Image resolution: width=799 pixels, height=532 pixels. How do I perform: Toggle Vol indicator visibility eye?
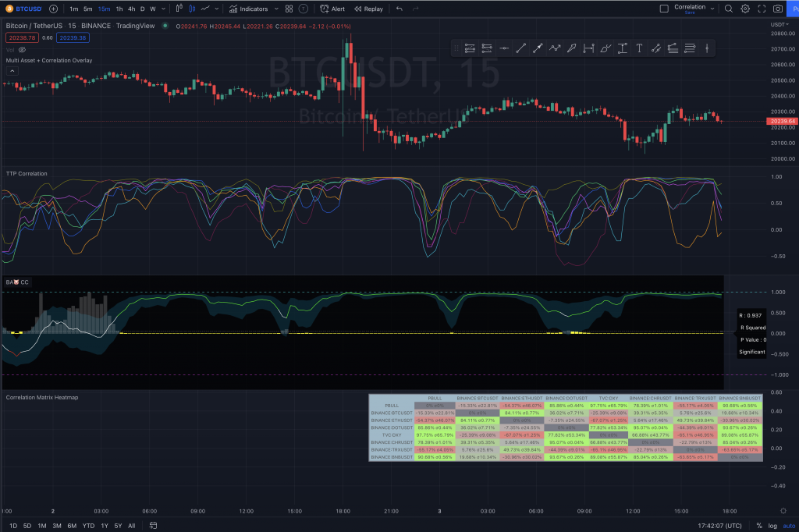point(22,50)
